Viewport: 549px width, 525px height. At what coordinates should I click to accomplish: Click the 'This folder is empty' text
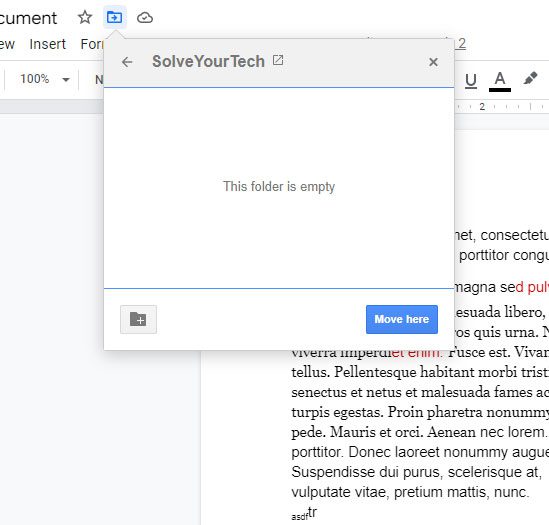[279, 187]
